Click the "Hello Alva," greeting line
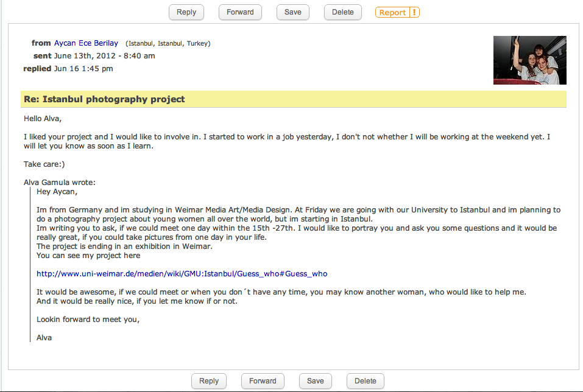 click(x=43, y=118)
